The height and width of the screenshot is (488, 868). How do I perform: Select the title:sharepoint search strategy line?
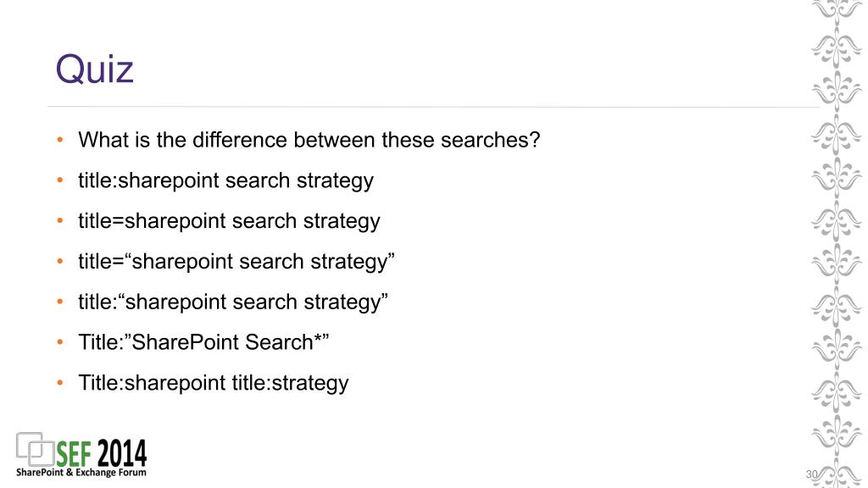pyautogui.click(x=225, y=181)
